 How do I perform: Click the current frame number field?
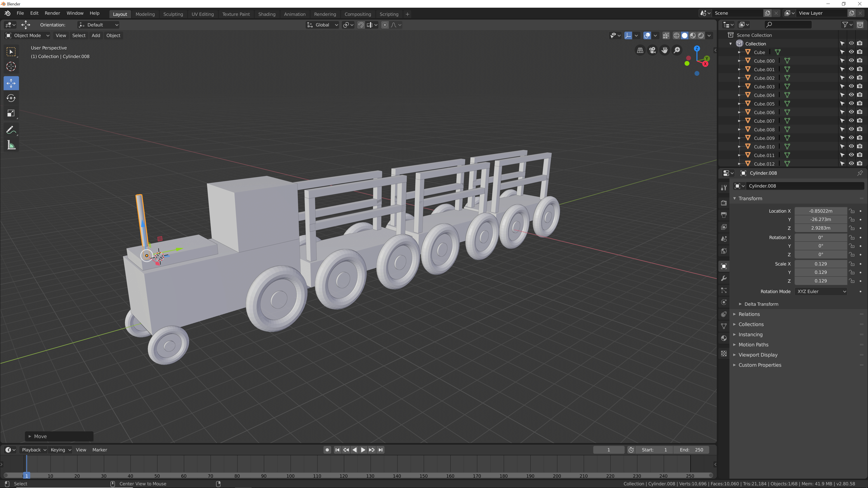click(609, 450)
